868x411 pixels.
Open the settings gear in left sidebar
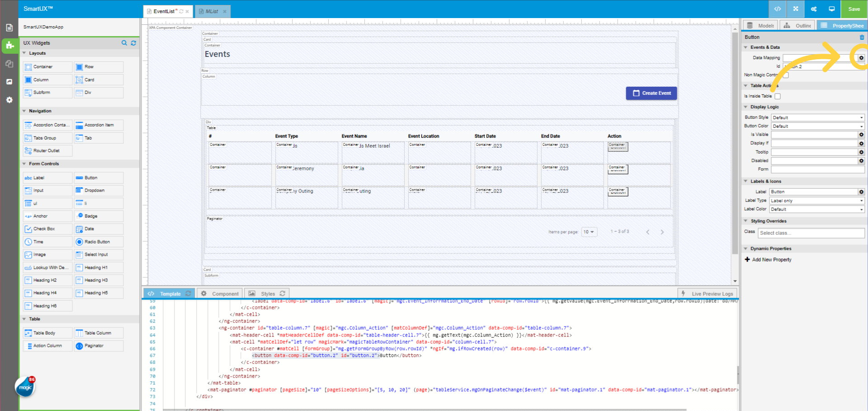pyautogui.click(x=9, y=100)
